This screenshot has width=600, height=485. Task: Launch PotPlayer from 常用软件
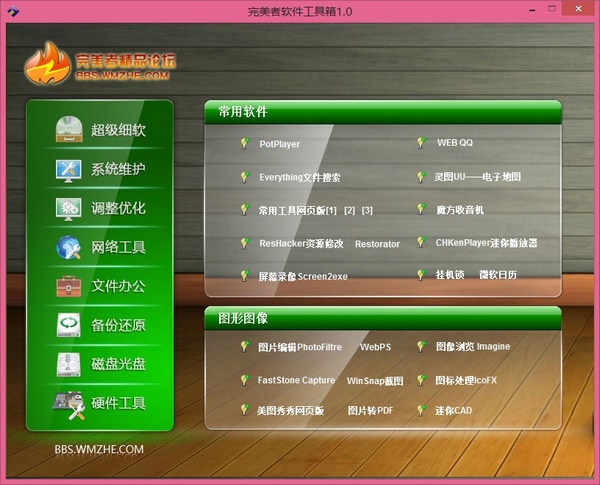pos(279,144)
